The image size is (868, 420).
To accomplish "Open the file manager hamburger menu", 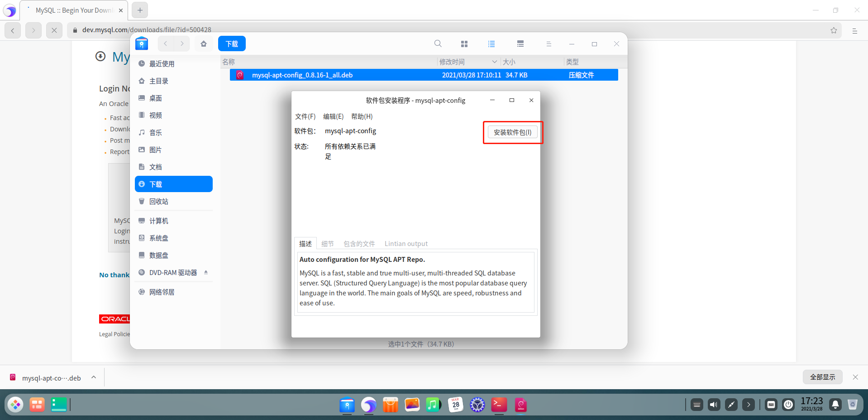I will click(x=548, y=44).
